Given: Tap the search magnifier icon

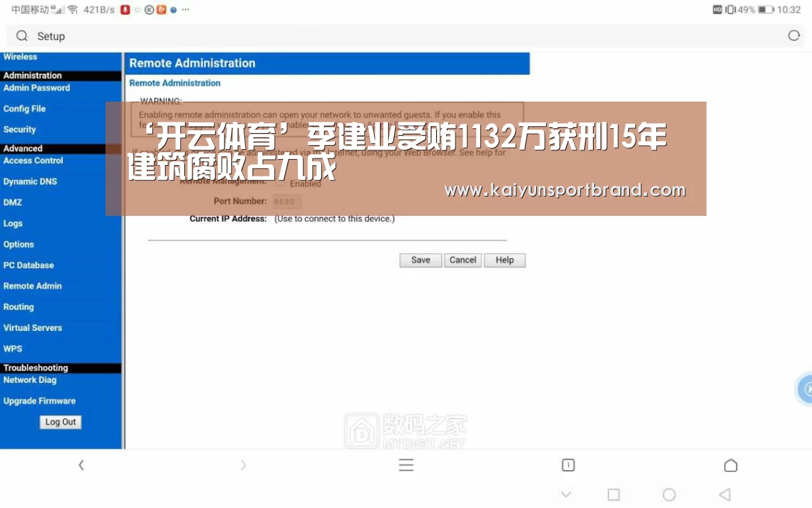Looking at the screenshot, I should (22, 36).
